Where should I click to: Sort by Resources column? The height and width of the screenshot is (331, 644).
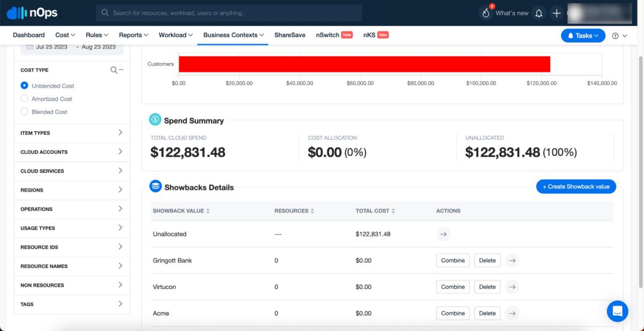(x=294, y=211)
